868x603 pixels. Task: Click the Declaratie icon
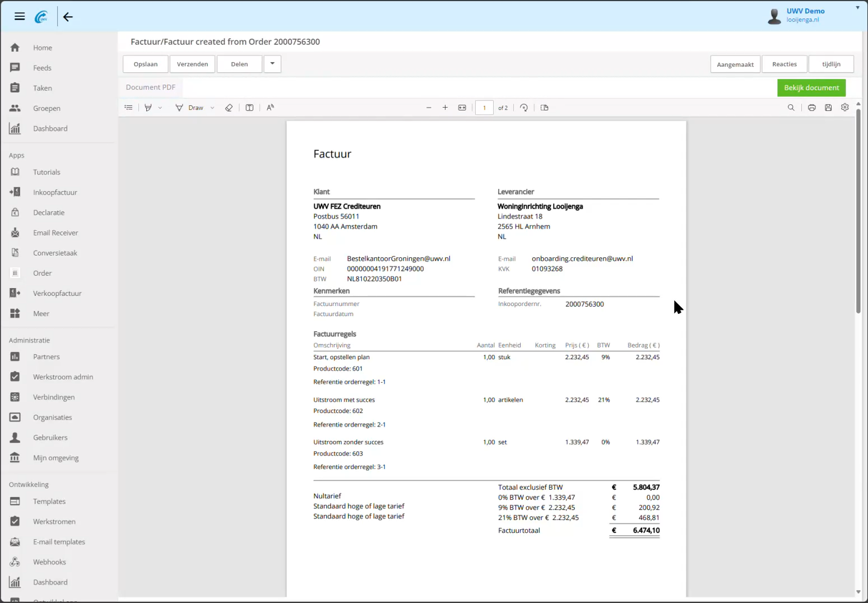[15, 212]
